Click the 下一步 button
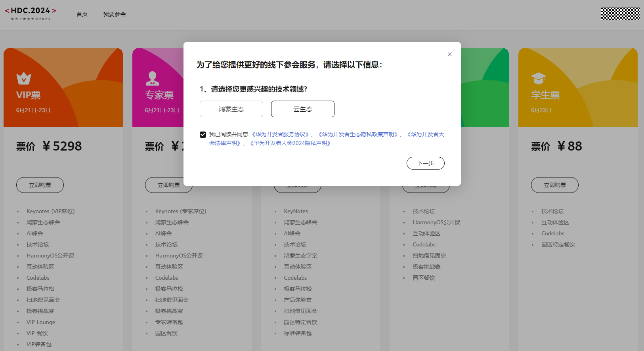This screenshot has width=644, height=351. click(426, 163)
